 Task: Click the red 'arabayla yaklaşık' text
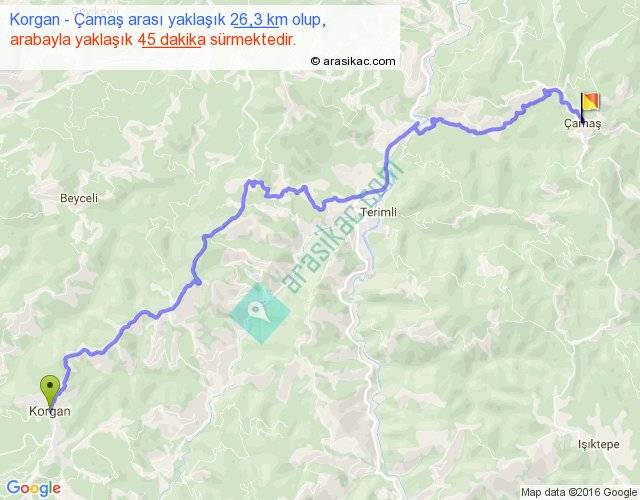click(x=71, y=40)
